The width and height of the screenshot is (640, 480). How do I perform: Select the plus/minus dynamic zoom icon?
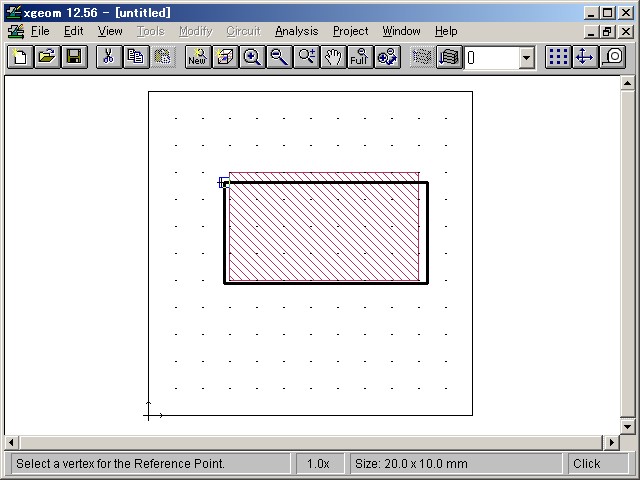point(306,57)
